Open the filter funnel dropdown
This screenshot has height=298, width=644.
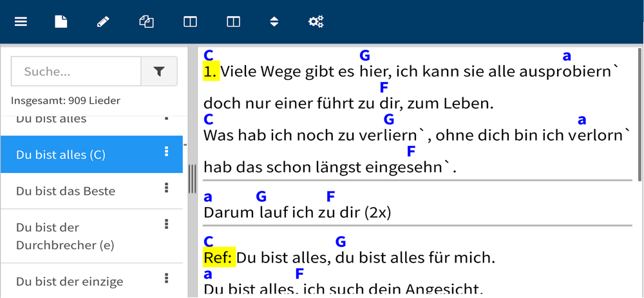(x=159, y=72)
